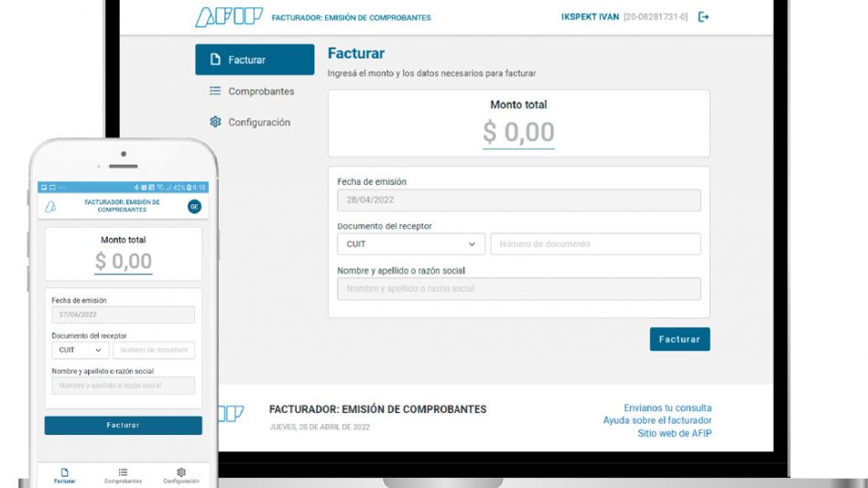This screenshot has height=488, width=868.
Task: Log out using the exit icon
Action: [703, 17]
